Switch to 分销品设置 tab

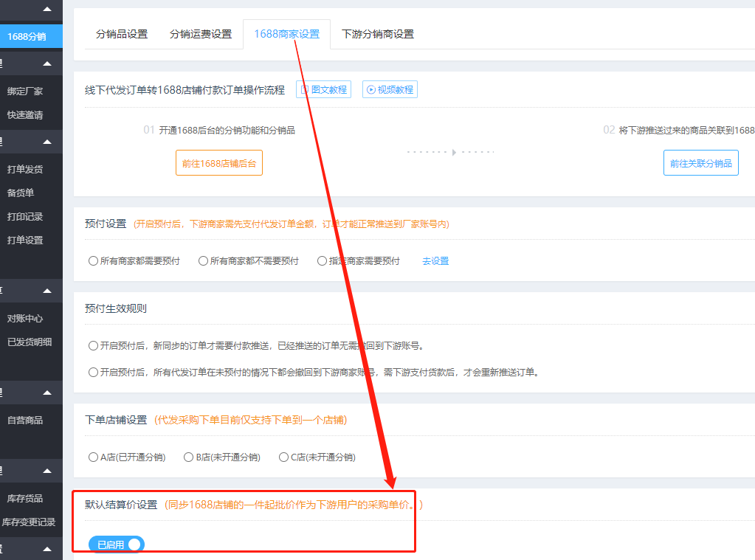coord(122,34)
